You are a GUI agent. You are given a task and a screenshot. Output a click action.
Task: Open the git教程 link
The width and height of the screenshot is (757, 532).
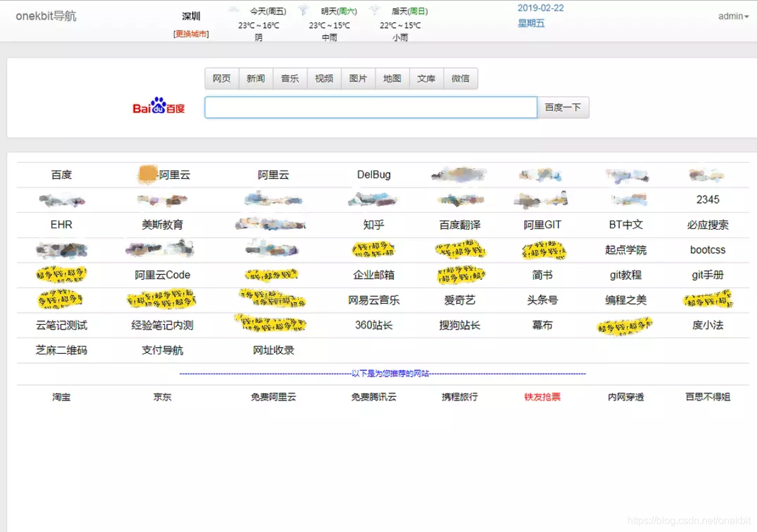[x=626, y=275]
